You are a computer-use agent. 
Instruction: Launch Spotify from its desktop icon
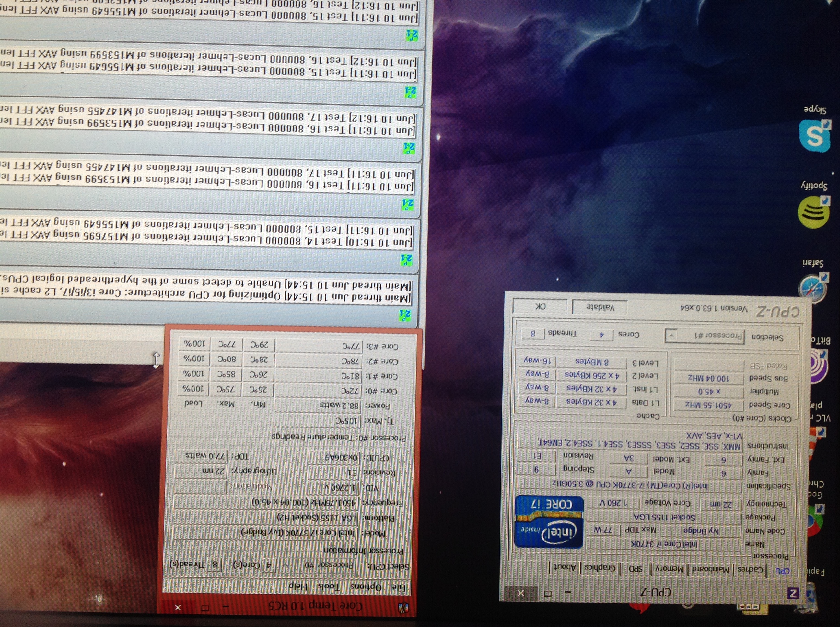click(813, 212)
